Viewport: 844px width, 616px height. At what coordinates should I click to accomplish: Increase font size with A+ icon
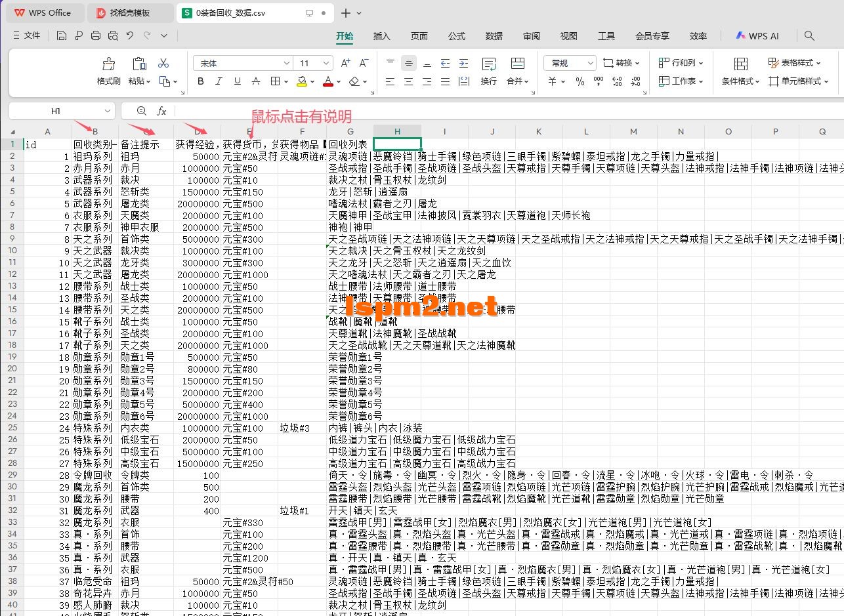(x=345, y=63)
